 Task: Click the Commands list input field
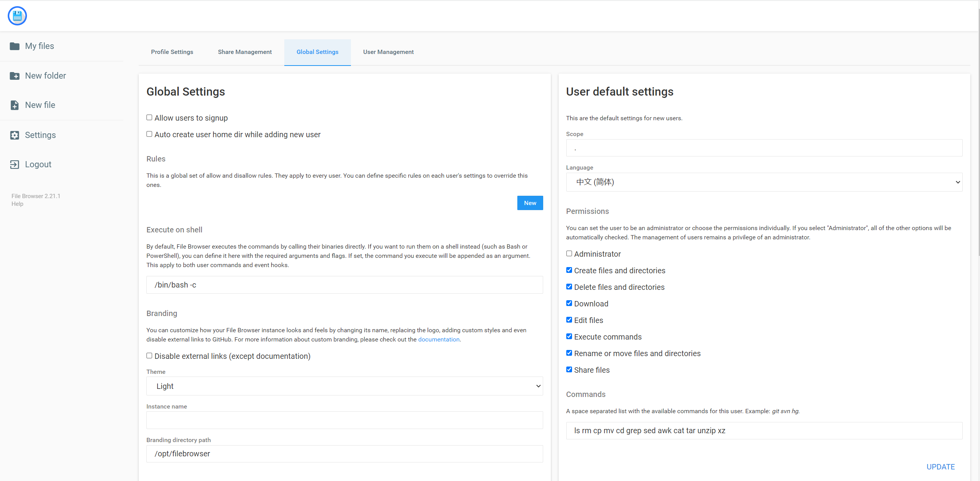coord(764,431)
